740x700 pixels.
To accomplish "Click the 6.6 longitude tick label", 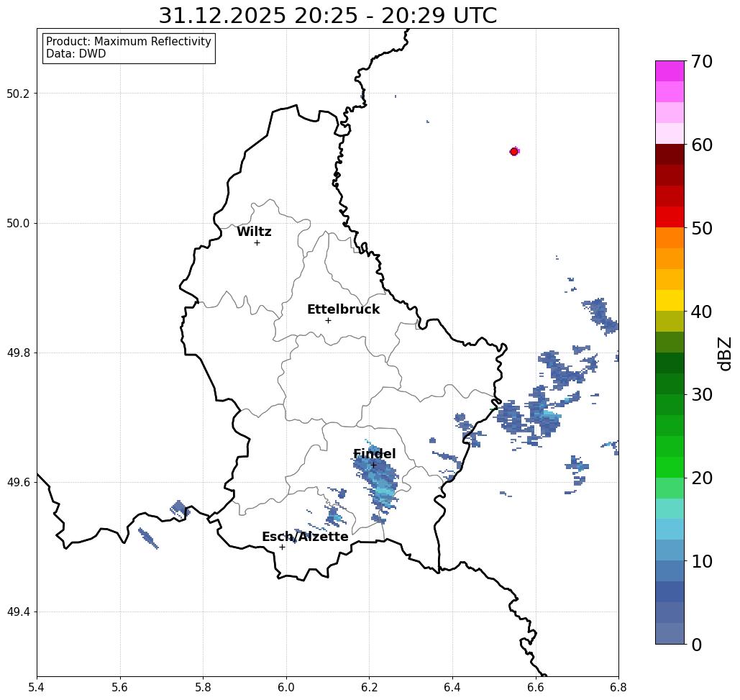I will (x=536, y=687).
